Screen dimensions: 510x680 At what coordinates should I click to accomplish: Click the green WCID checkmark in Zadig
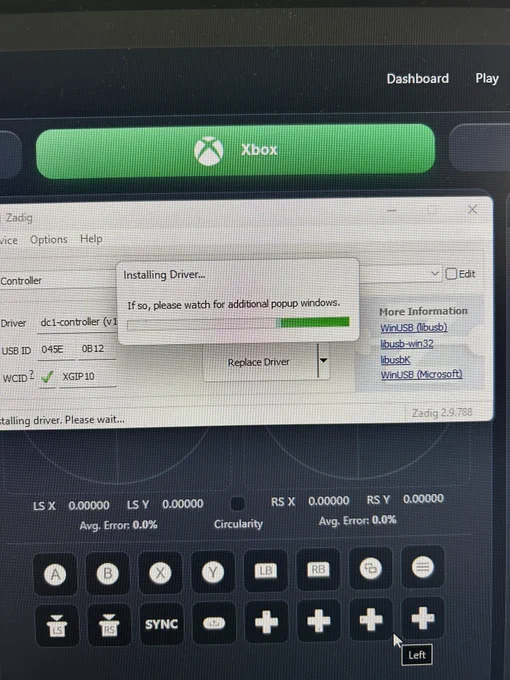click(47, 377)
